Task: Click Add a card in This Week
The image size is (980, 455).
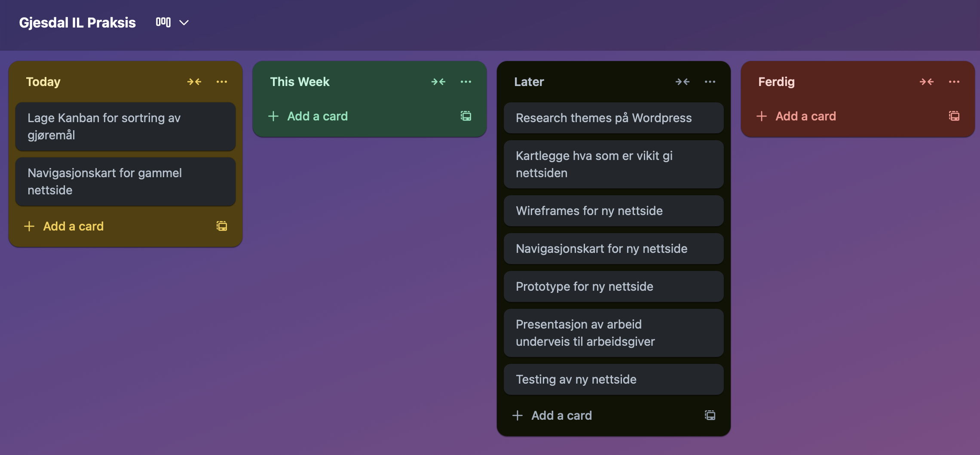Action: point(318,116)
